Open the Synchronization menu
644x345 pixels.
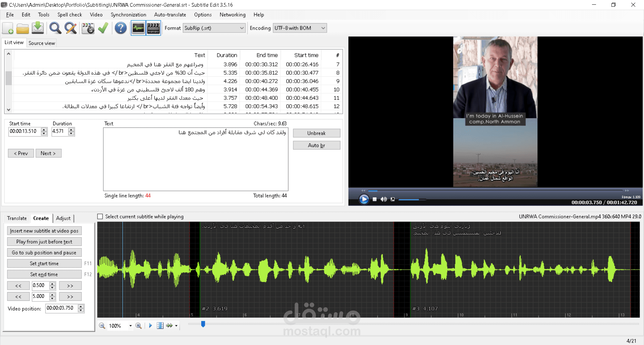[x=128, y=15]
